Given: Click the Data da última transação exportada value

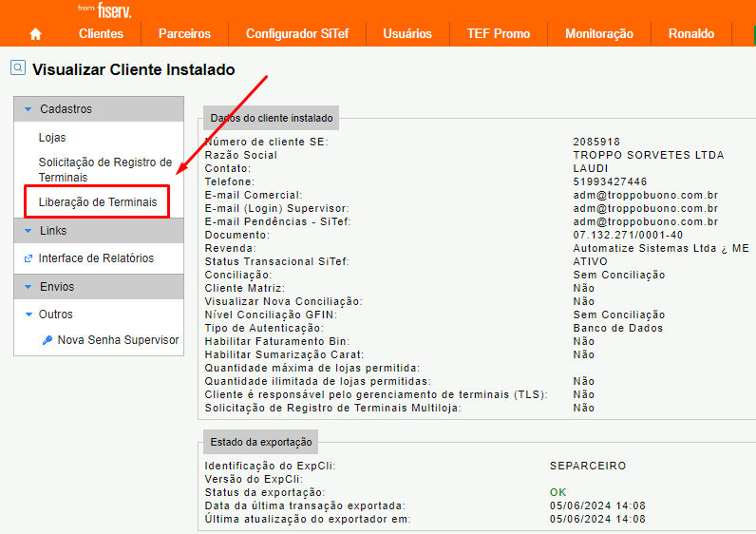Looking at the screenshot, I should coord(597,506).
